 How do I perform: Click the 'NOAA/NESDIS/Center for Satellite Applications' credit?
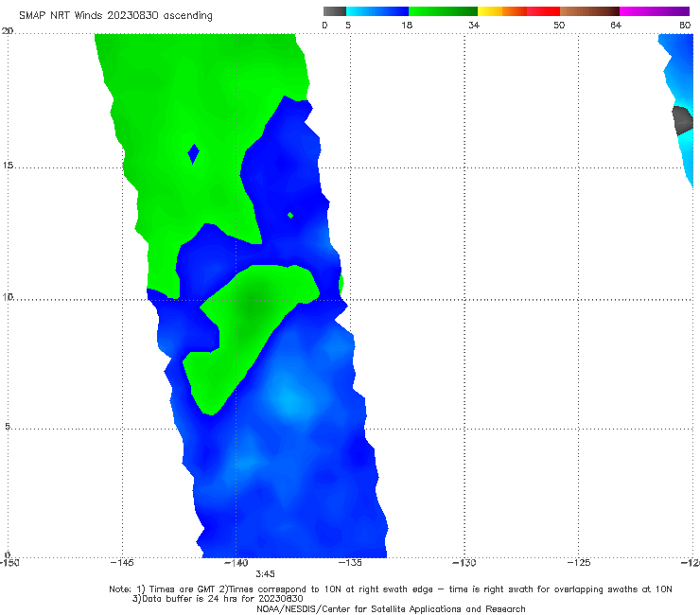[x=391, y=608]
